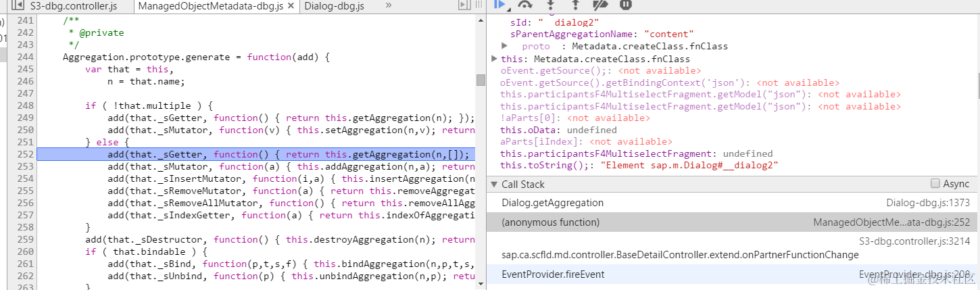This screenshot has width=980, height=290.
Task: Deactivate breakpoints using the crossed tag icon
Action: [x=600, y=5]
